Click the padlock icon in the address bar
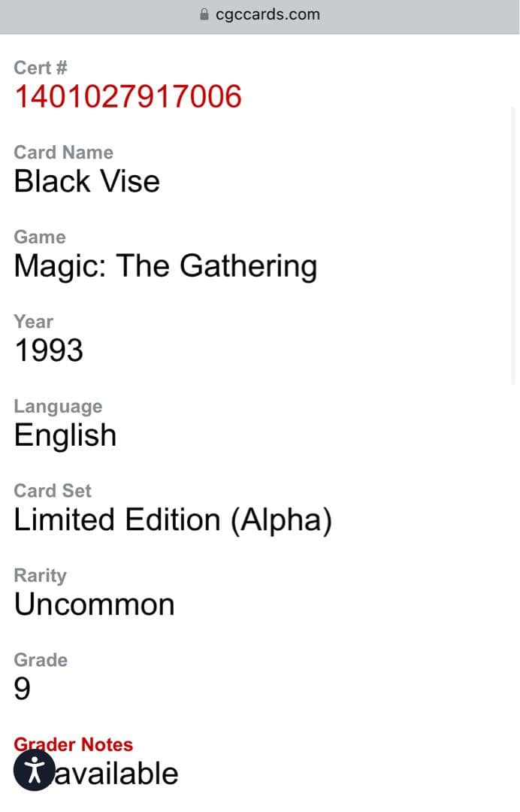This screenshot has width=520, height=812. click(203, 14)
